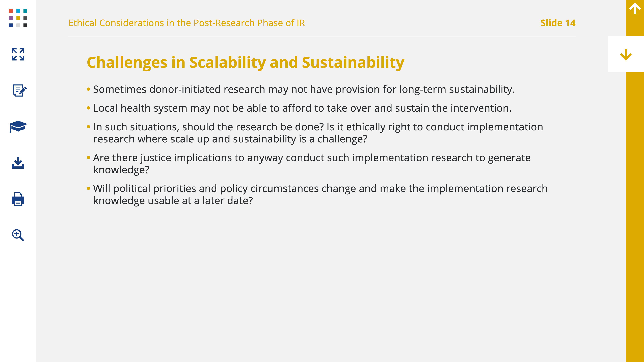Screen dimensions: 644x362
Task: Click the module title "Ethical Considerations in the Post-Research Phase of IR"
Action: (x=187, y=23)
